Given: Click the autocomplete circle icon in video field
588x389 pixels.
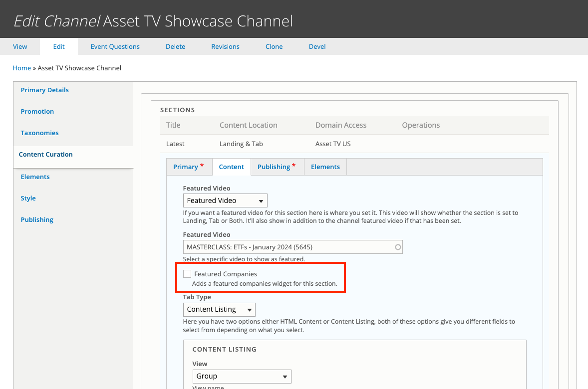Looking at the screenshot, I should pyautogui.click(x=398, y=247).
